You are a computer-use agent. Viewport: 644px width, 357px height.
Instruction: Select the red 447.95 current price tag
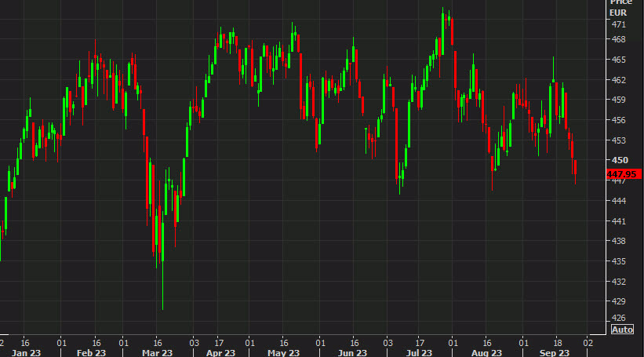(x=623, y=174)
